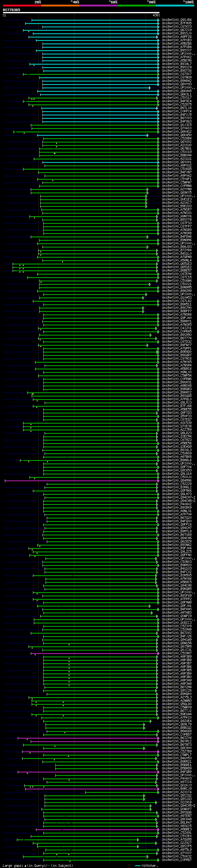The width and height of the screenshot is (197, 868).
Task: Click label UniRef100_O22927
Action: coord(177,843)
